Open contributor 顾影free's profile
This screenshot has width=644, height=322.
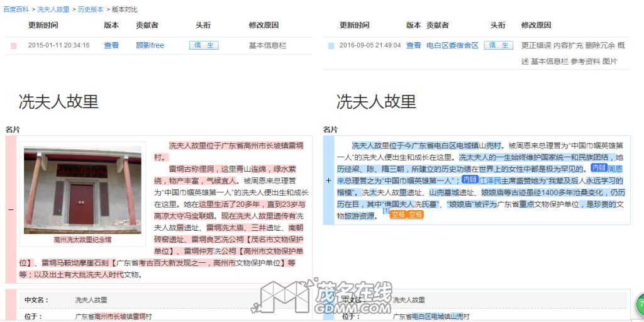pyautogui.click(x=150, y=45)
